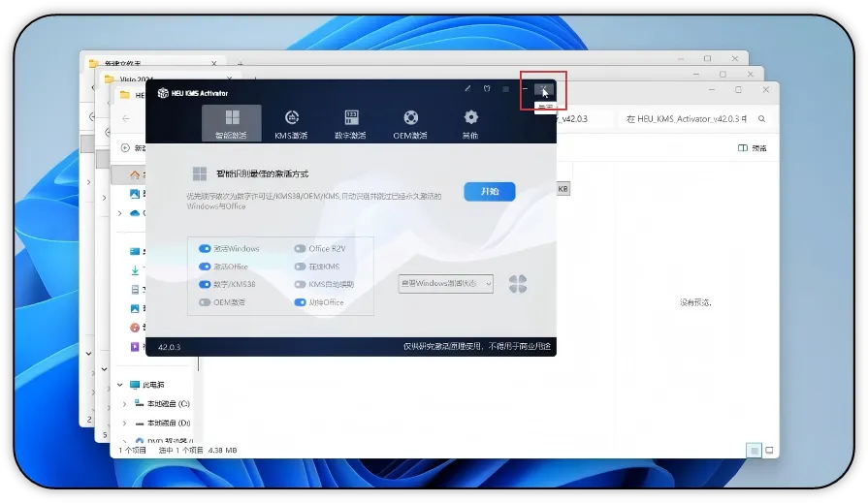Click the Windows logo beside 智能识别最佳的激活方式
The width and height of the screenshot is (868, 503).
point(199,173)
